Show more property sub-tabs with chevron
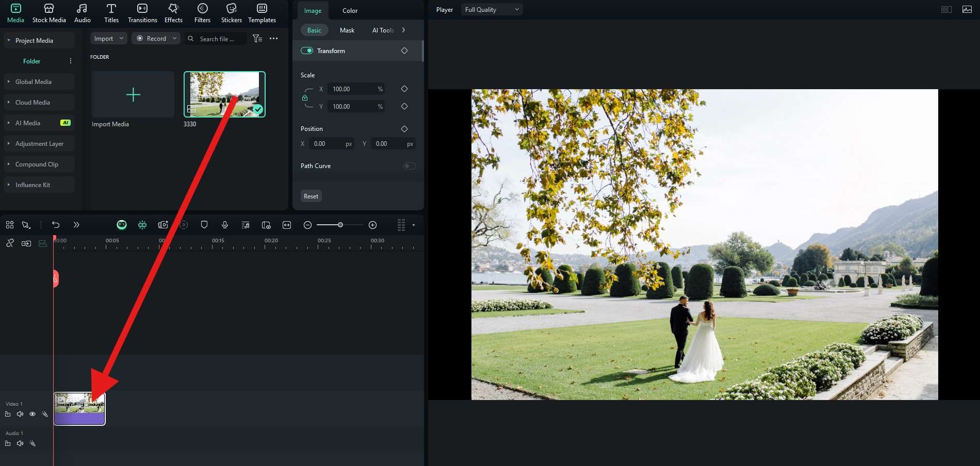Image resolution: width=980 pixels, height=466 pixels. 403,30
